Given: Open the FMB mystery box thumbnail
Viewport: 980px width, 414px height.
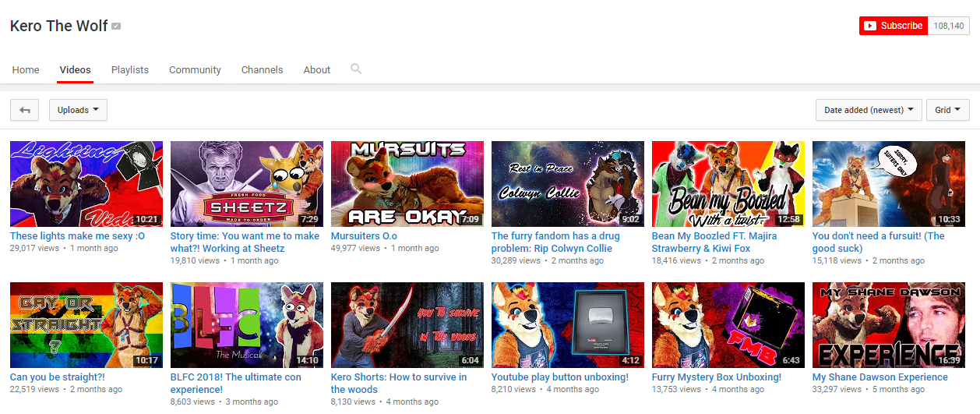Looking at the screenshot, I should click(728, 325).
